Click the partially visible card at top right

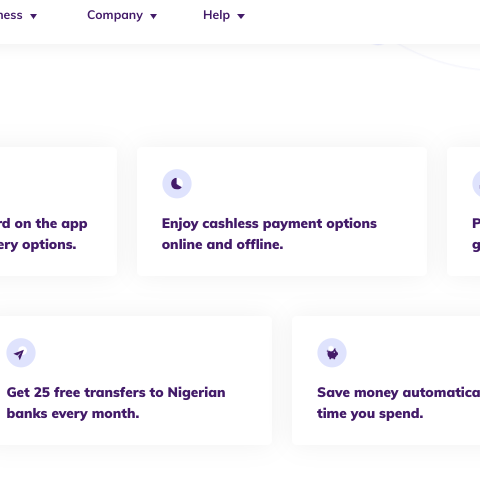464,211
